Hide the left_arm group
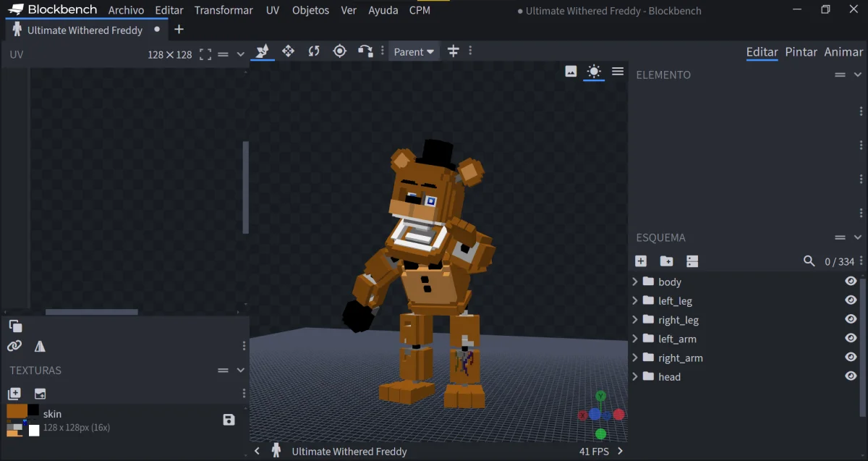Screen dimensions: 868x461 click(851, 338)
